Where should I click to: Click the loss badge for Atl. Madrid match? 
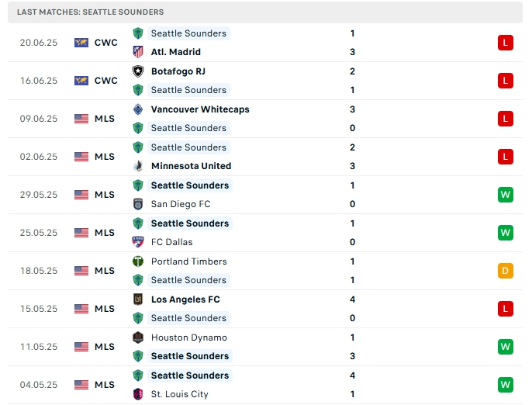click(x=506, y=43)
